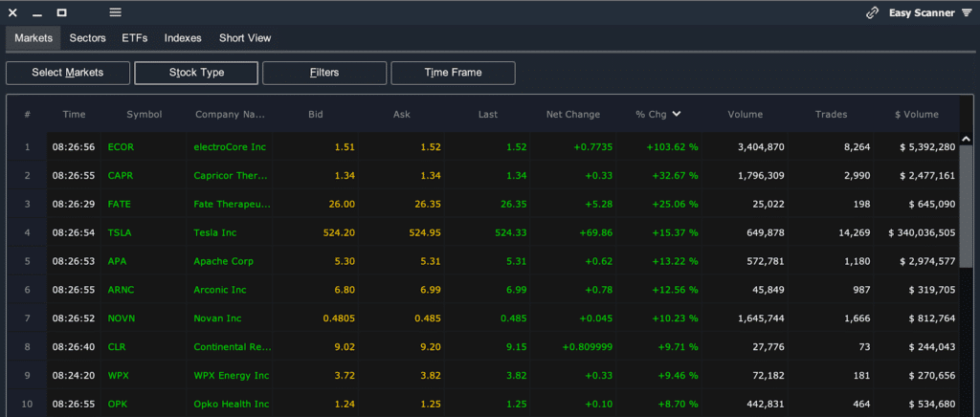The width and height of the screenshot is (980, 417).
Task: Select the CAPR symbol
Action: 121,175
